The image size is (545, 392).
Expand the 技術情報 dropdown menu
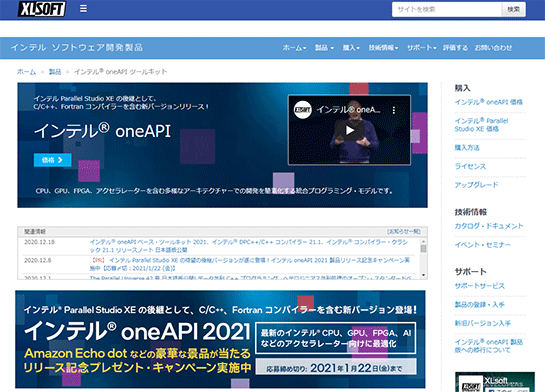[x=383, y=48]
